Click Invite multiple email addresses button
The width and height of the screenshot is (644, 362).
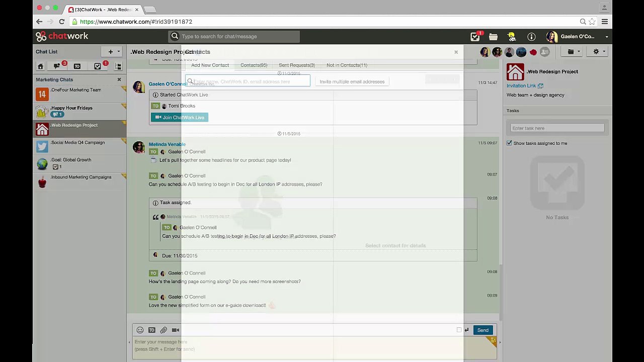pos(352,81)
